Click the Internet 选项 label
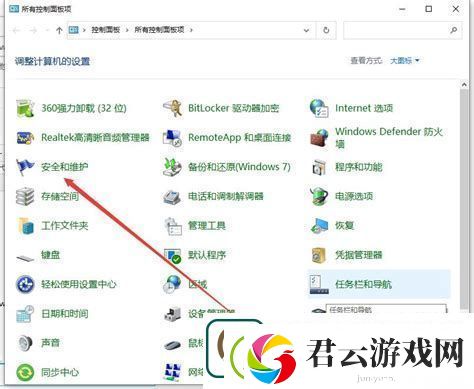Viewport: 474px width, 389px height. [364, 108]
